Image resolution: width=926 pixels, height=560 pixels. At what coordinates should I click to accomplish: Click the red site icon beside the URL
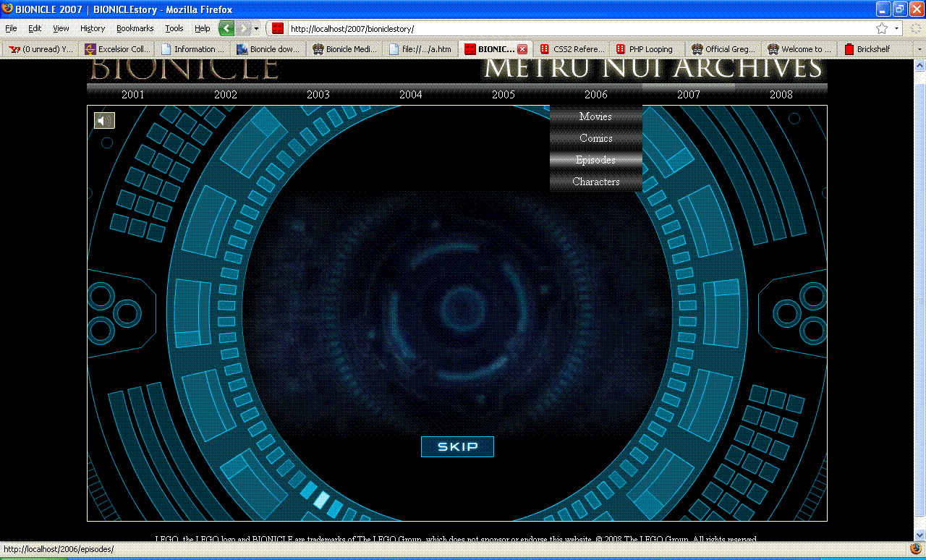click(278, 28)
